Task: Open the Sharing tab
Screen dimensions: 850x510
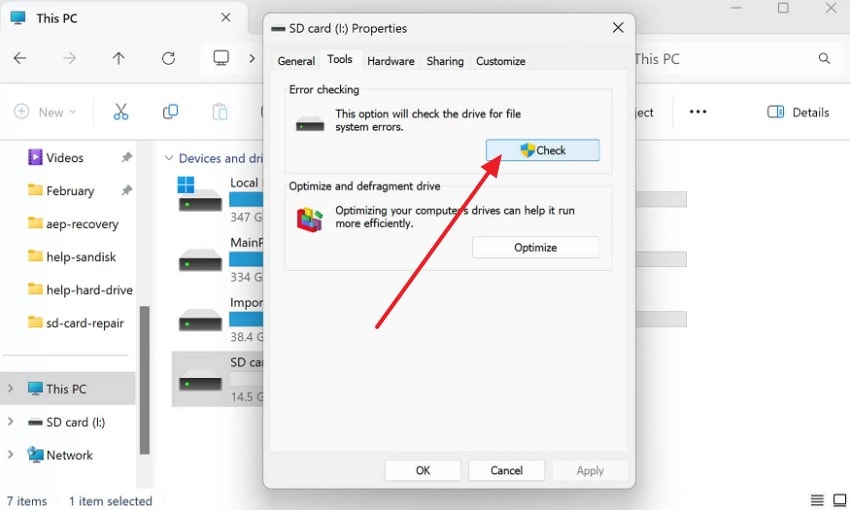Action: (445, 61)
